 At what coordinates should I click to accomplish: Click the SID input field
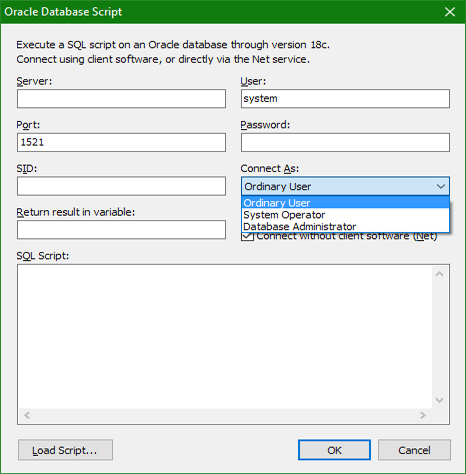pyautogui.click(x=121, y=186)
